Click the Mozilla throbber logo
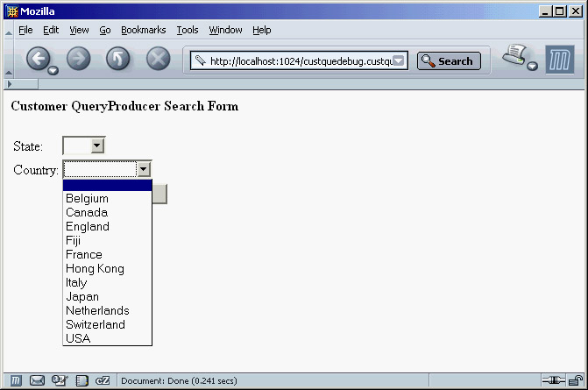 [x=560, y=60]
